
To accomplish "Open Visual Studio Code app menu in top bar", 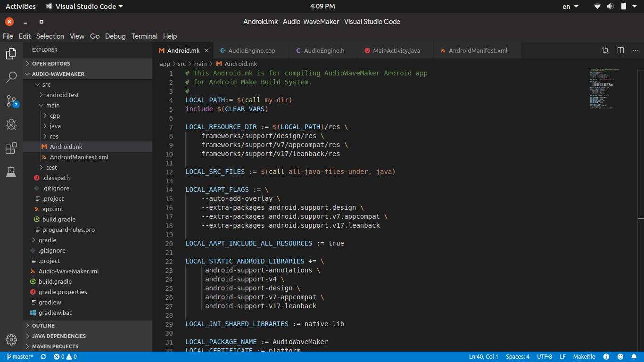I will [x=84, y=7].
